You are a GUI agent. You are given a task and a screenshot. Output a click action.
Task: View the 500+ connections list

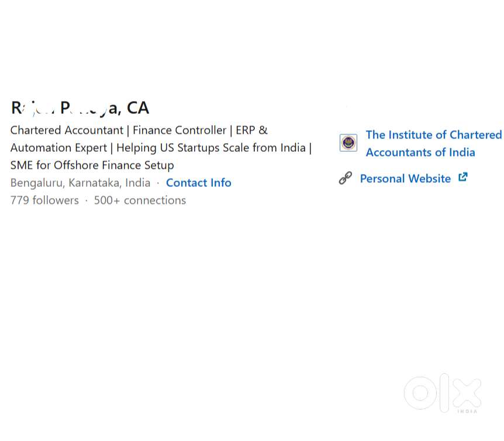point(140,200)
